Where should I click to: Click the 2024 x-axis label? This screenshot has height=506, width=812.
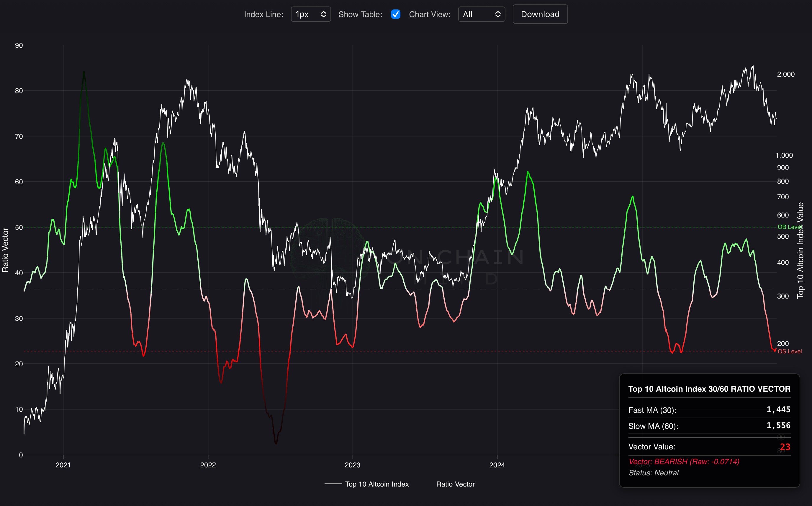pos(497,465)
